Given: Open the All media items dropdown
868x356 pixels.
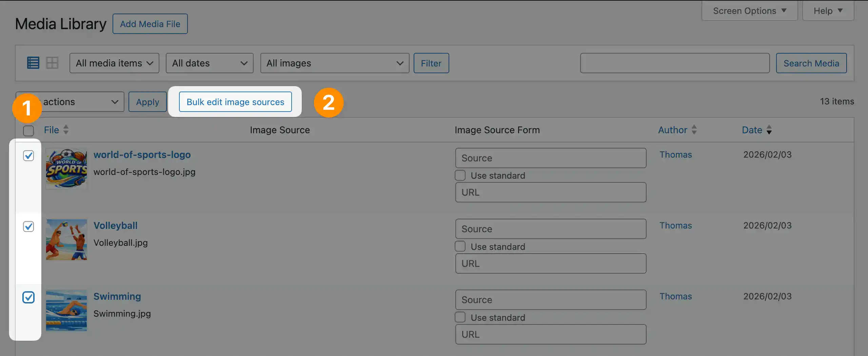Looking at the screenshot, I should 114,63.
